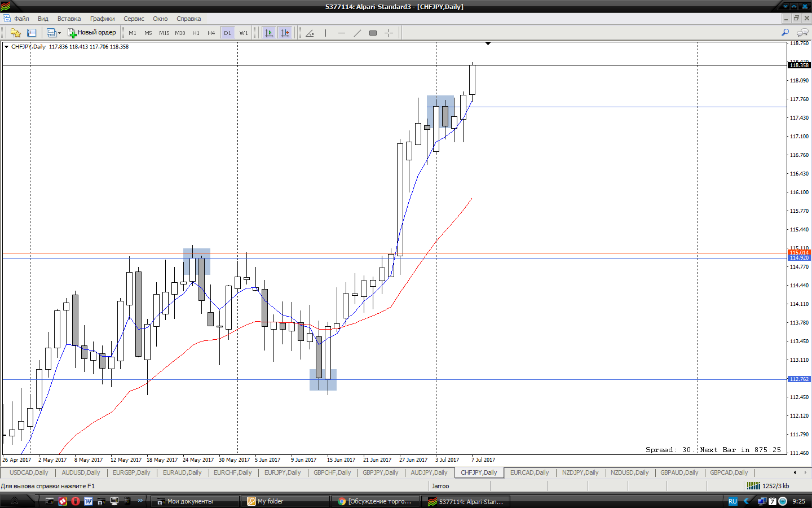The width and height of the screenshot is (812, 508).
Task: Switch to EURCHF,Daily chart tab
Action: click(x=232, y=472)
